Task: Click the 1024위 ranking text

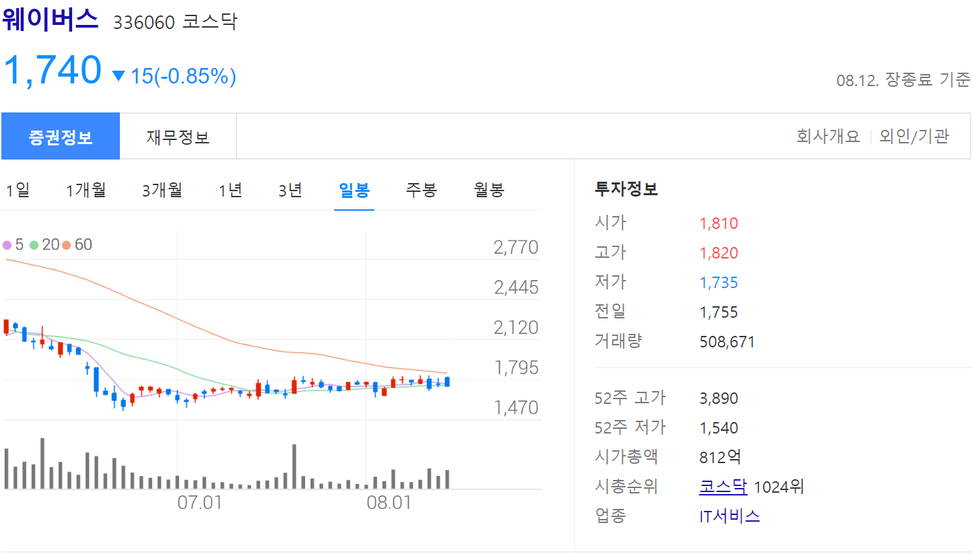Action: click(779, 487)
